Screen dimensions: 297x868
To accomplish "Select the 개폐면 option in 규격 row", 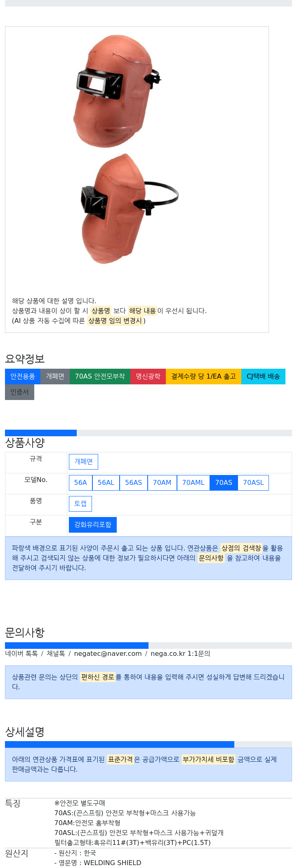I will click(x=83, y=462).
